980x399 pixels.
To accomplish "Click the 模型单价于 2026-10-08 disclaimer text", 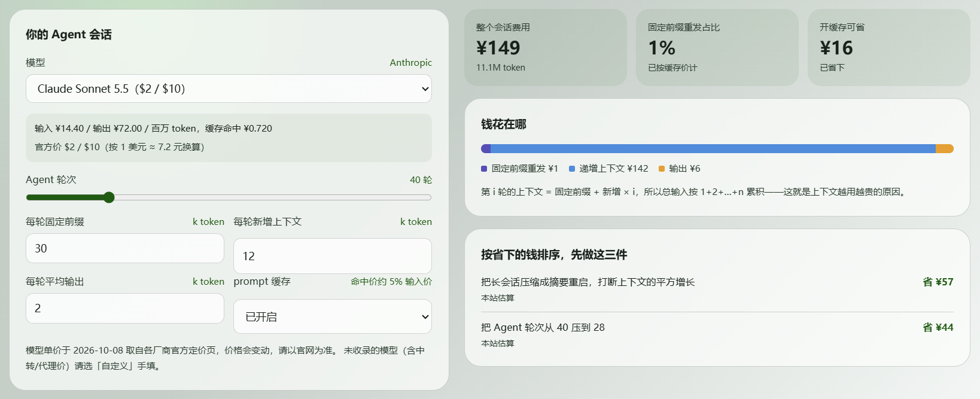I will tap(226, 358).
